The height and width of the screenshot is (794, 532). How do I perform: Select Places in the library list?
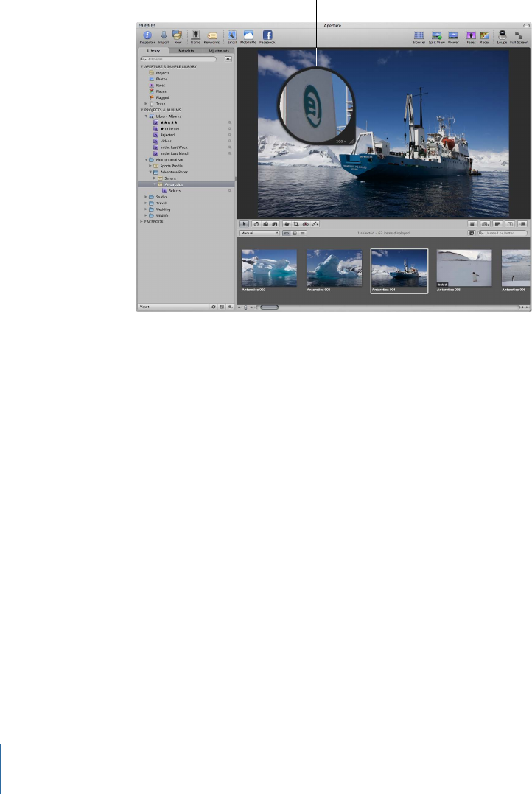[161, 91]
